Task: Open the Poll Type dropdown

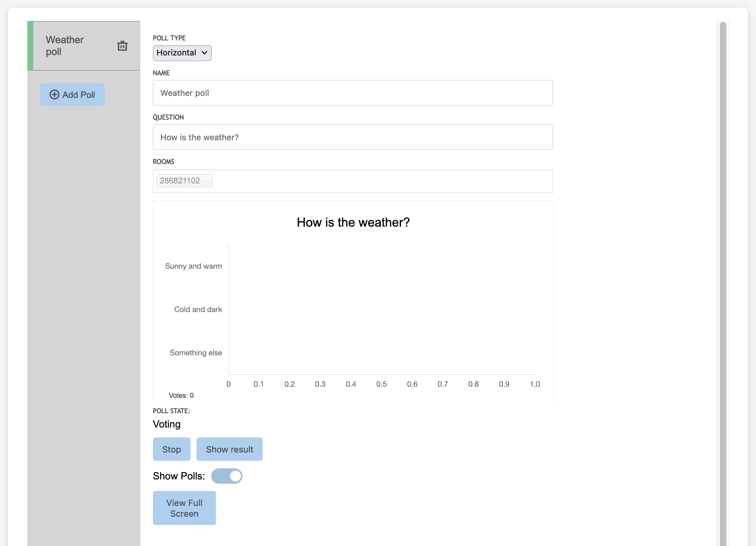Action: click(182, 53)
